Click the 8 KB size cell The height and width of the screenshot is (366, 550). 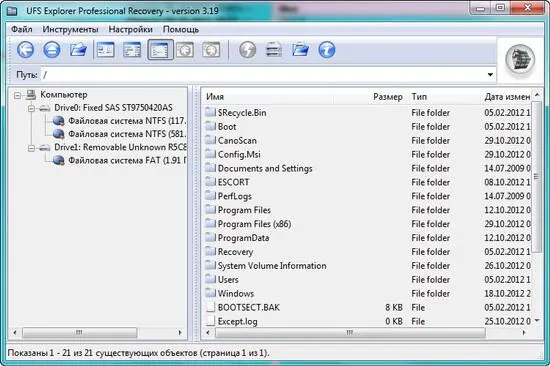tap(394, 307)
